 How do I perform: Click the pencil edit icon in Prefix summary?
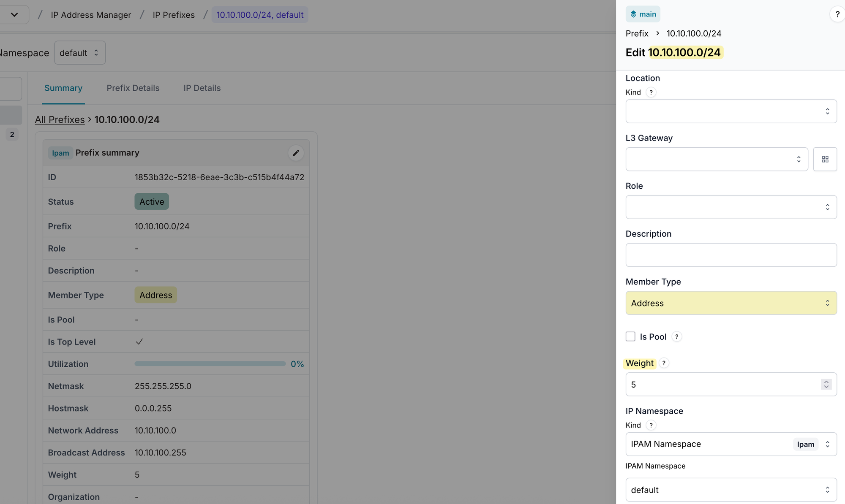coord(296,153)
